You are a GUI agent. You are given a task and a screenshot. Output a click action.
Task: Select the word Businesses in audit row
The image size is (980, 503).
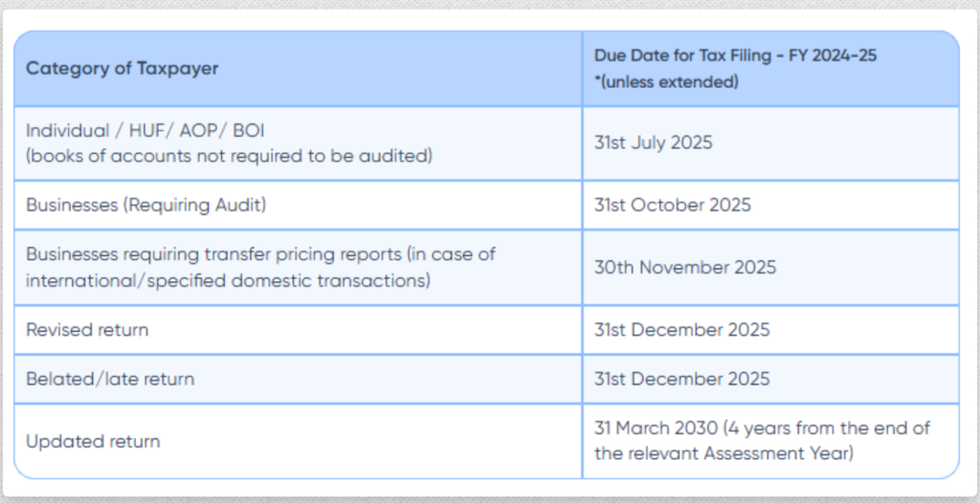point(72,205)
